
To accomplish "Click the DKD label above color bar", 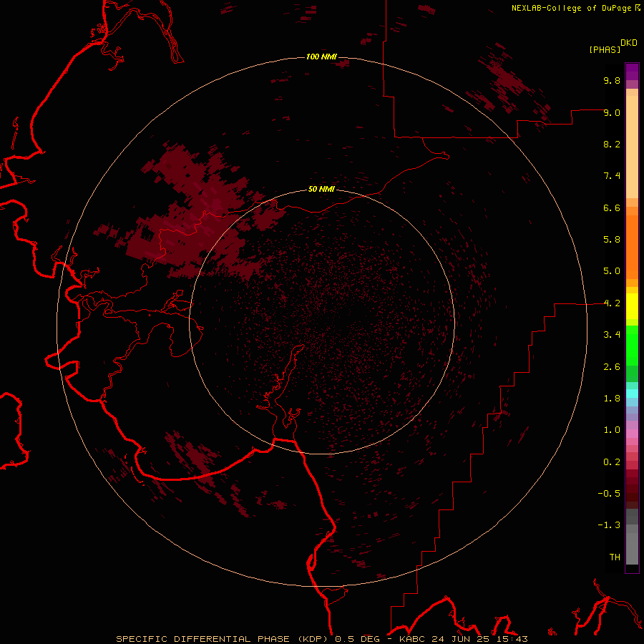I will click(629, 43).
